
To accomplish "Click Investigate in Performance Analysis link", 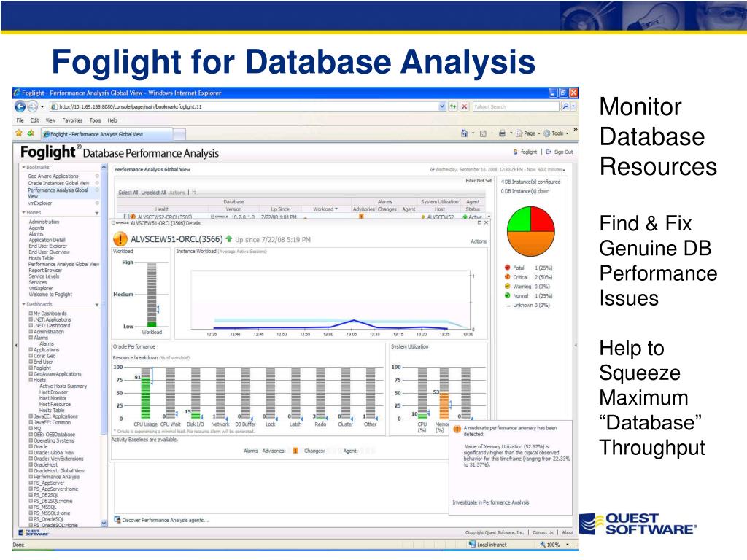I will 491,502.
